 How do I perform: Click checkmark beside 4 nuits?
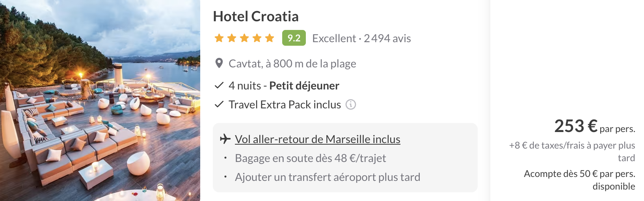[219, 86]
